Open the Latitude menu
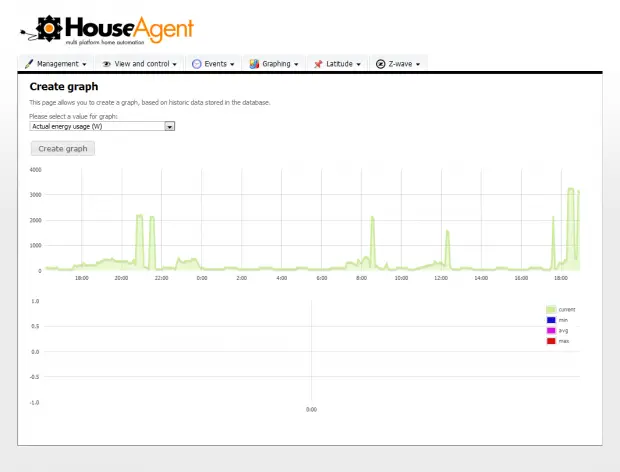620x472 pixels. click(337, 64)
